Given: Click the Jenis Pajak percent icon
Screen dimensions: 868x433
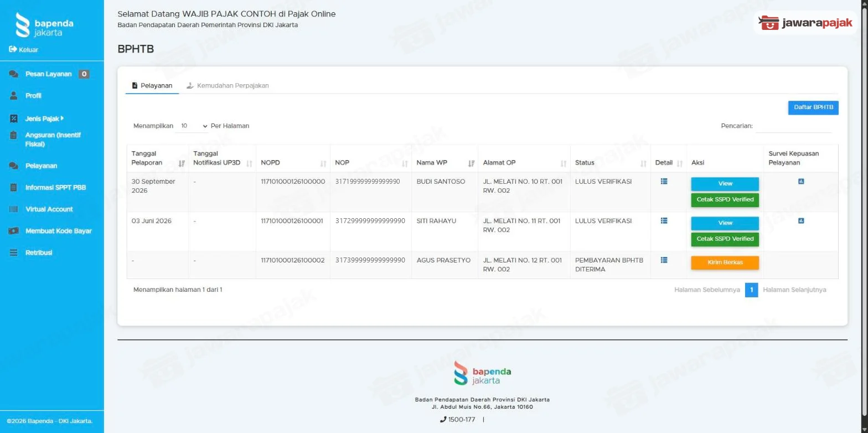Looking at the screenshot, I should 14,118.
